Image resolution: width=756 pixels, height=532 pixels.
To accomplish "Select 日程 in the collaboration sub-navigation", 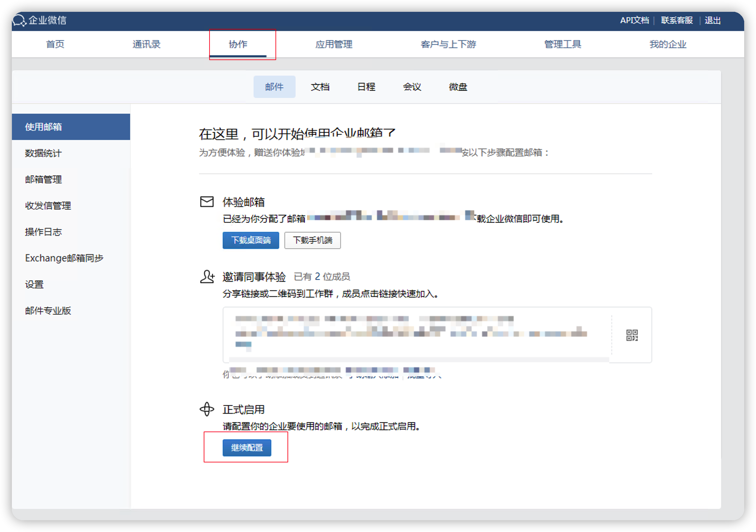I will [366, 87].
